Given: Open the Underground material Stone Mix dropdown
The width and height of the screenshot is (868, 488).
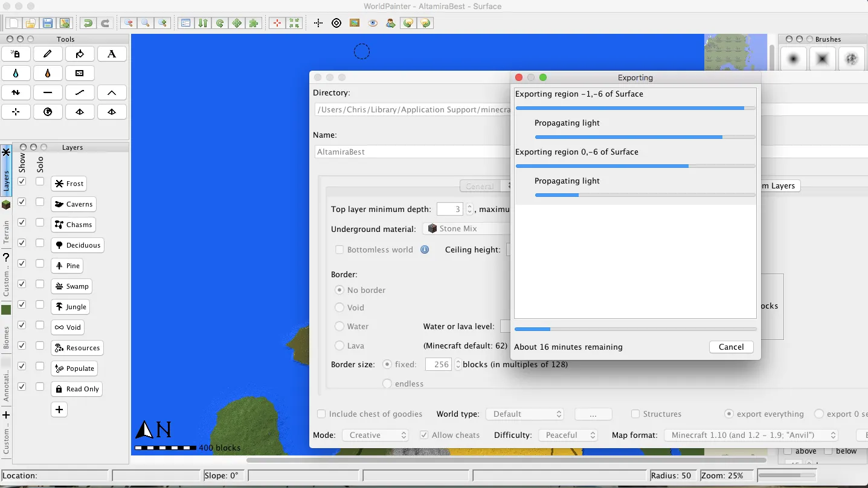Looking at the screenshot, I should [x=467, y=228].
